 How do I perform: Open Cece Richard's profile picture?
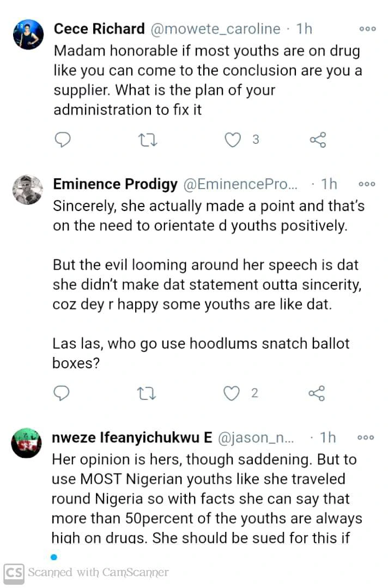pyautogui.click(x=28, y=35)
